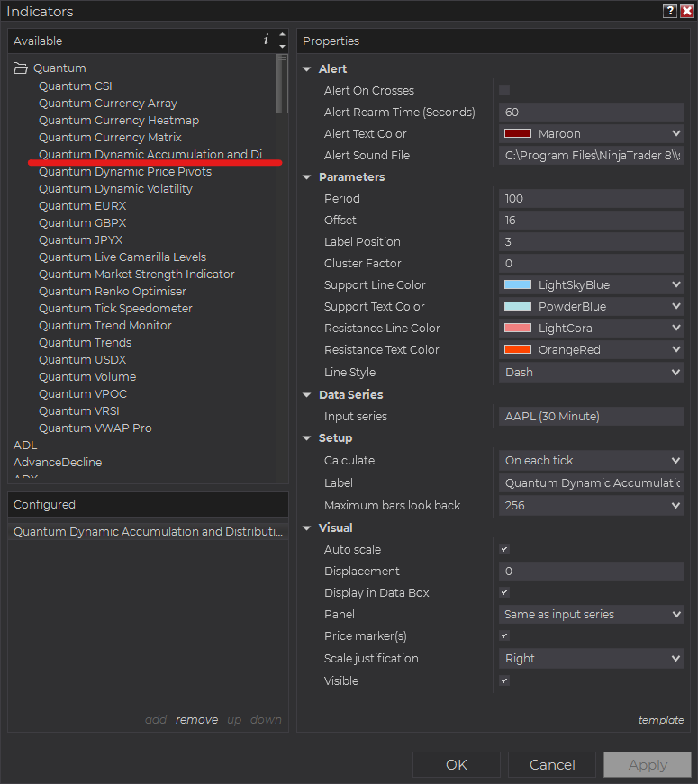Select Quantum CSI in the list
The image size is (698, 784).
(x=76, y=86)
